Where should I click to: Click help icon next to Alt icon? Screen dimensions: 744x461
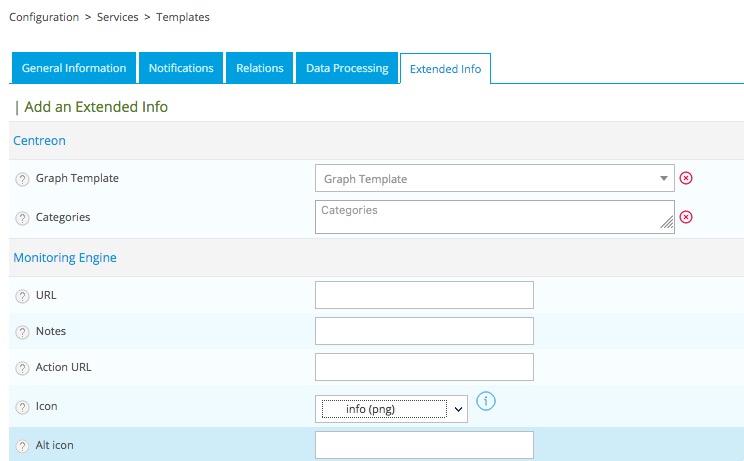pyautogui.click(x=22, y=445)
